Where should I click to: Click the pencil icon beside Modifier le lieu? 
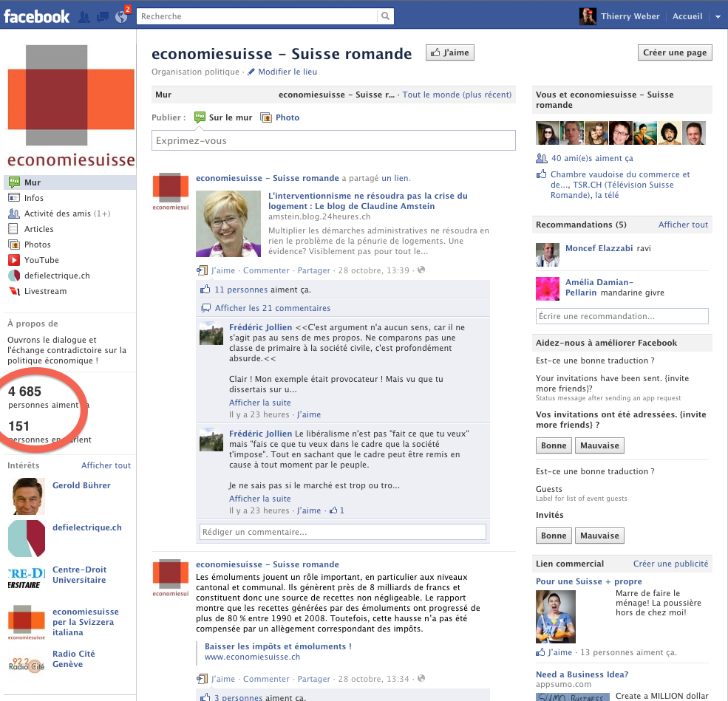pyautogui.click(x=251, y=72)
